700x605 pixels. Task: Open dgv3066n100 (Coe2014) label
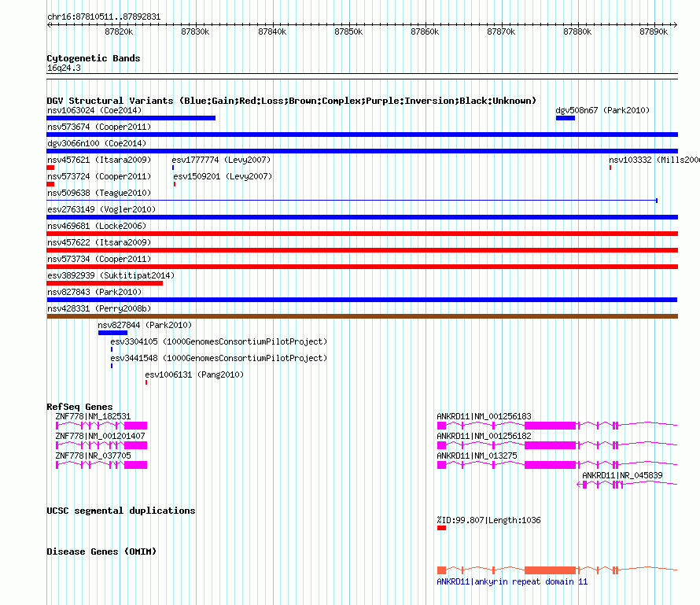[x=97, y=143]
